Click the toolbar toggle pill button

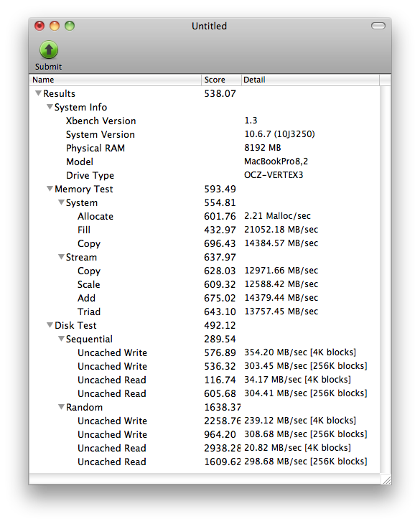click(378, 26)
